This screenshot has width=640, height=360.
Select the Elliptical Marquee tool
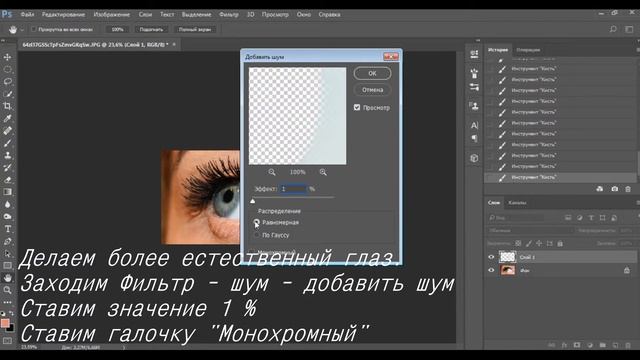tap(7, 69)
